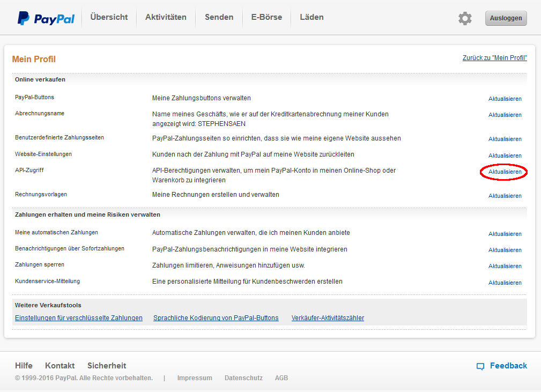The image size is (541, 392).
Task: Click the Feedback speech bubble icon
Action: [x=480, y=366]
